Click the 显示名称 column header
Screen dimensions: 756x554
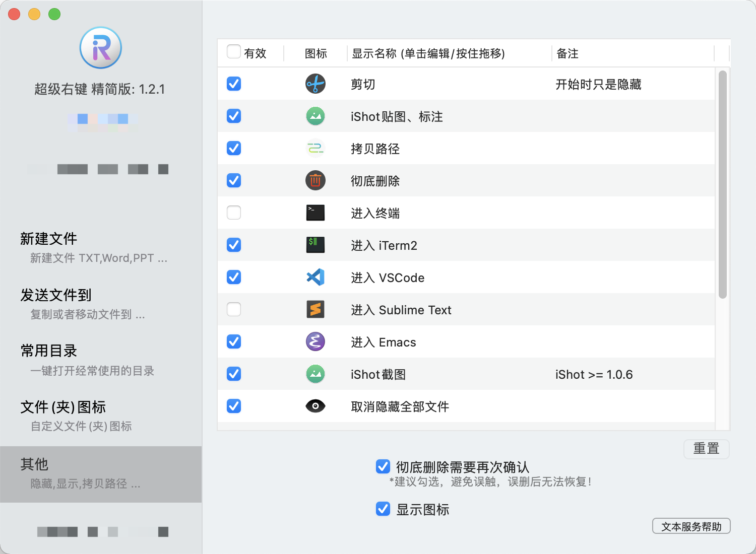(x=450, y=53)
